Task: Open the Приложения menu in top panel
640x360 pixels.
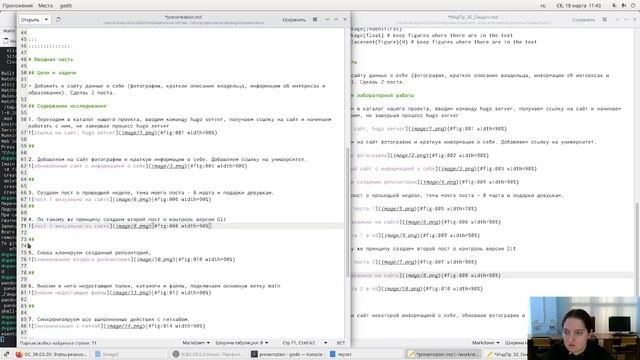Action: 18,6
